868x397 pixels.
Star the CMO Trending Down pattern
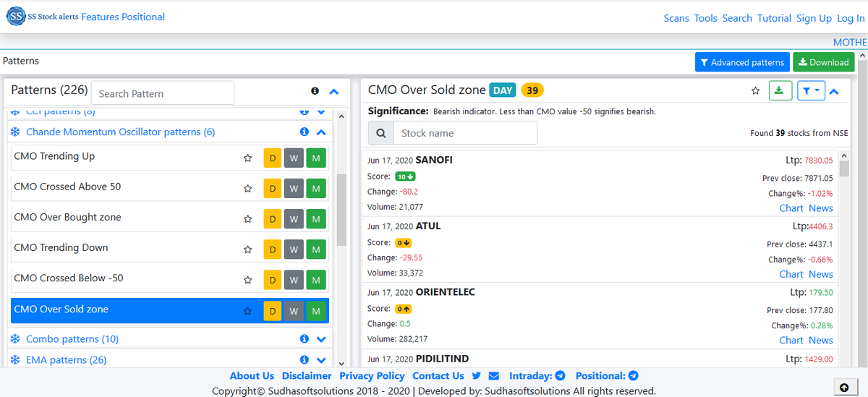pos(247,249)
